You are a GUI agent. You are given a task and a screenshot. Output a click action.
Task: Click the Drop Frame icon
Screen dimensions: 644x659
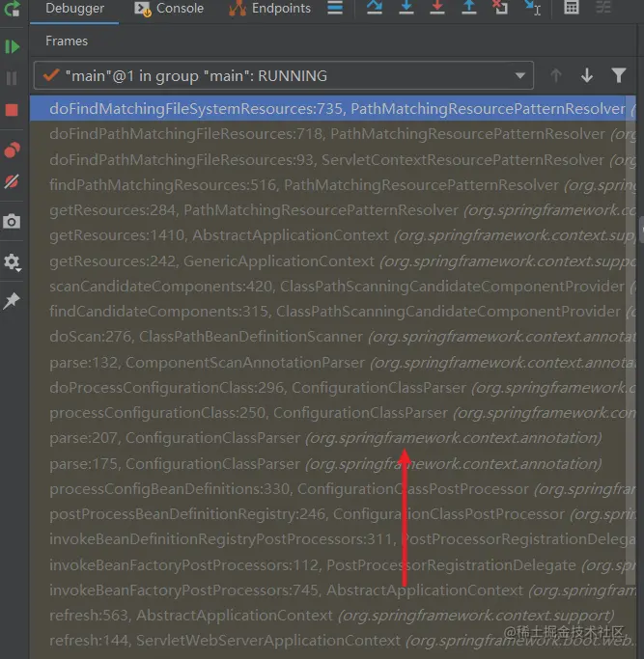500,8
